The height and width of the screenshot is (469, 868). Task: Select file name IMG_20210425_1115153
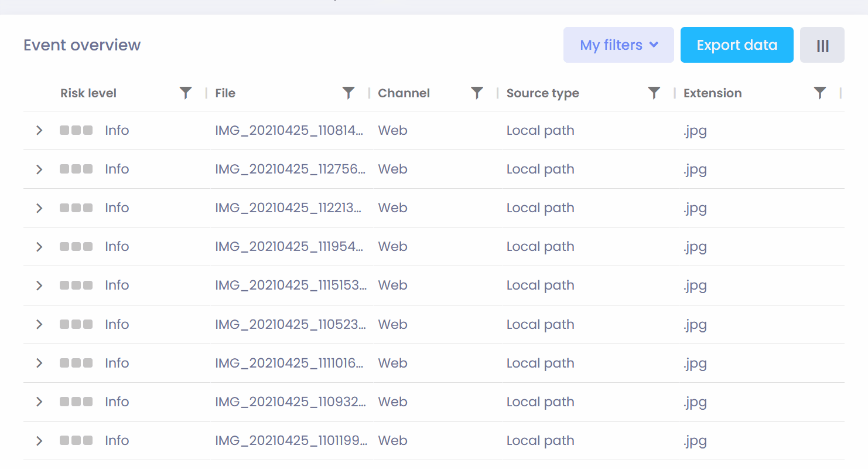pos(291,285)
